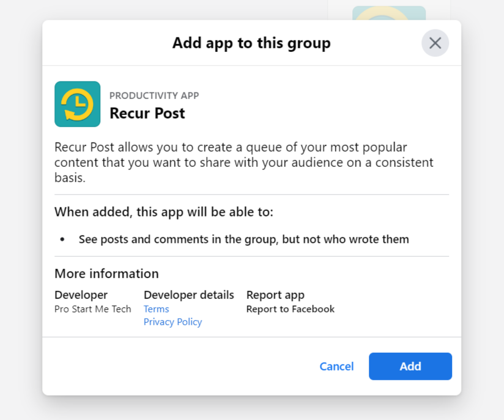Viewport: 504px width, 420px height.
Task: Click the 'More information' heading
Action: (x=106, y=273)
